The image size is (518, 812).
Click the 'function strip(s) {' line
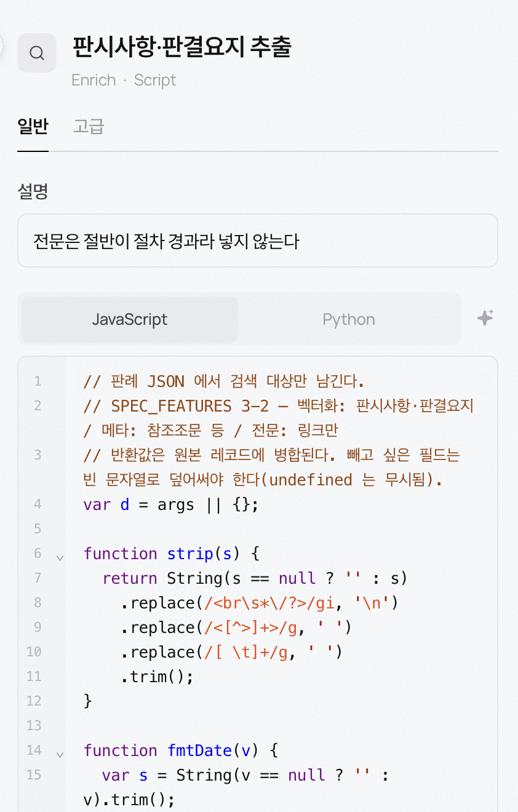[172, 554]
